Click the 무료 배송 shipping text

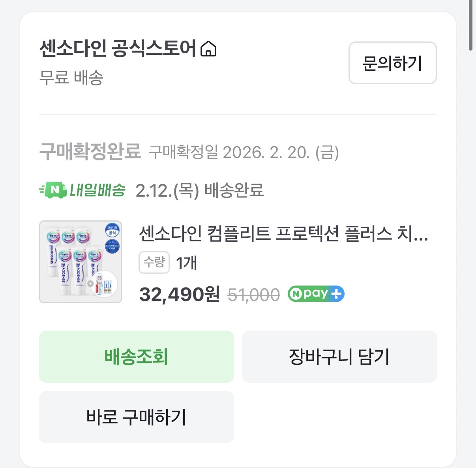pyautogui.click(x=71, y=77)
